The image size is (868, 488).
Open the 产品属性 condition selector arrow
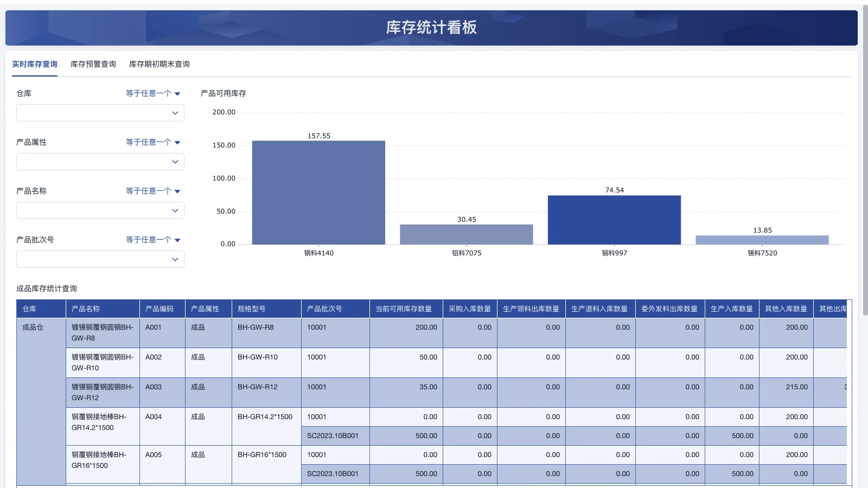(x=152, y=142)
